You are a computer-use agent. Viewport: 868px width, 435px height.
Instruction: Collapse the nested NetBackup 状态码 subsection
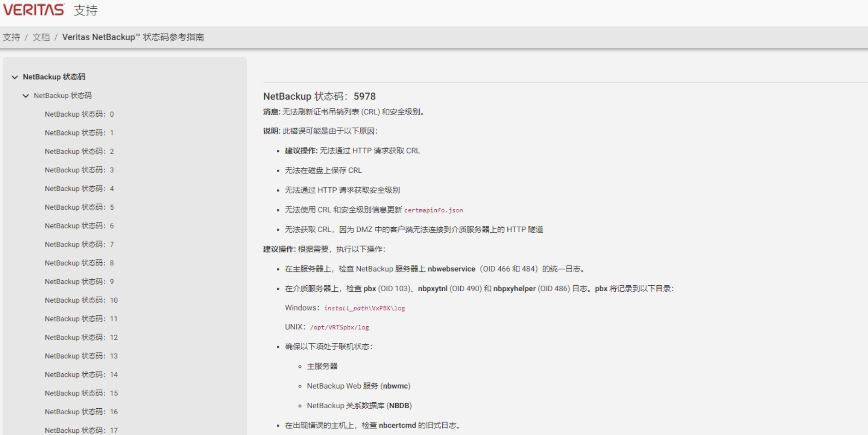tap(26, 96)
